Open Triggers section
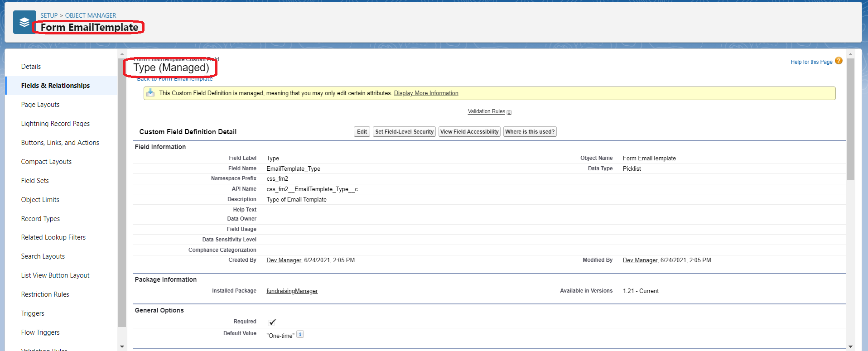Image resolution: width=868 pixels, height=351 pixels. pyautogui.click(x=33, y=313)
